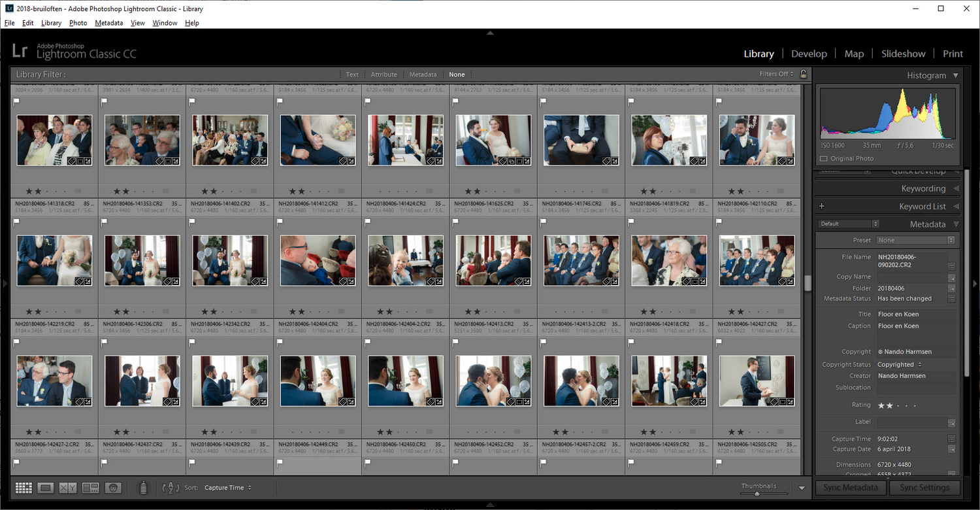Open People face view

pos(114,488)
